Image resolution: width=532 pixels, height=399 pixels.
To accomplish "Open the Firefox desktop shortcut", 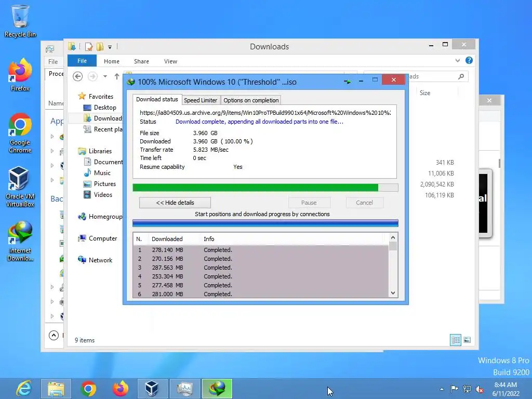I will point(20,75).
